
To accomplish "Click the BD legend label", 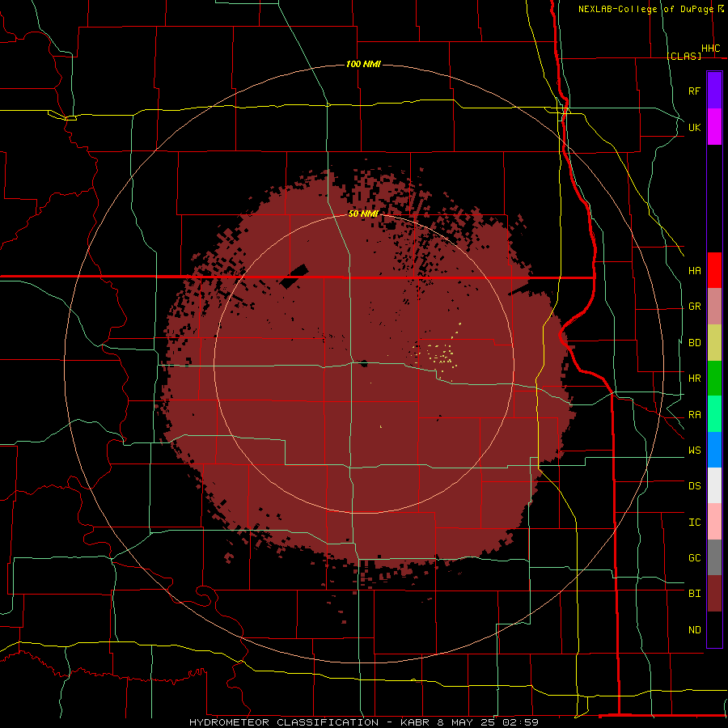I will (x=694, y=343).
